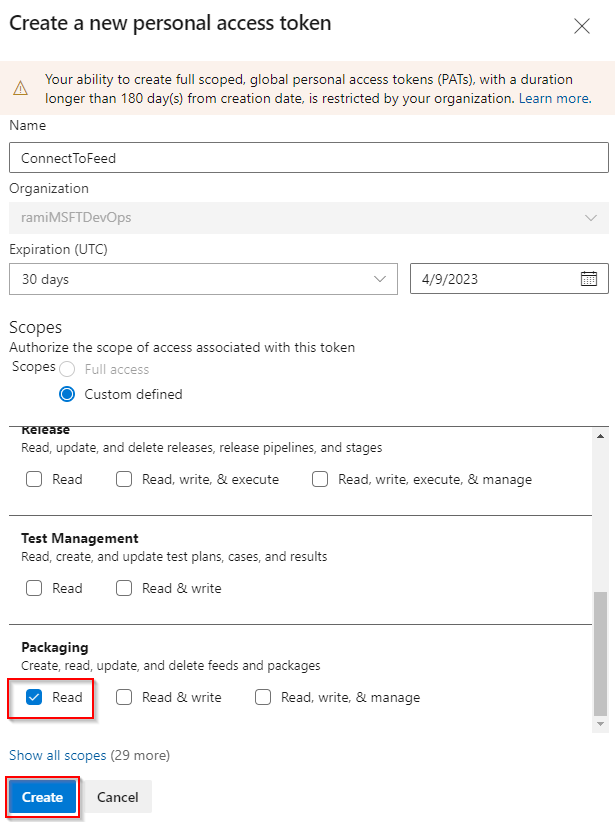Check Release Read, write, & execute scope
The height and width of the screenshot is (822, 615).
pos(124,479)
